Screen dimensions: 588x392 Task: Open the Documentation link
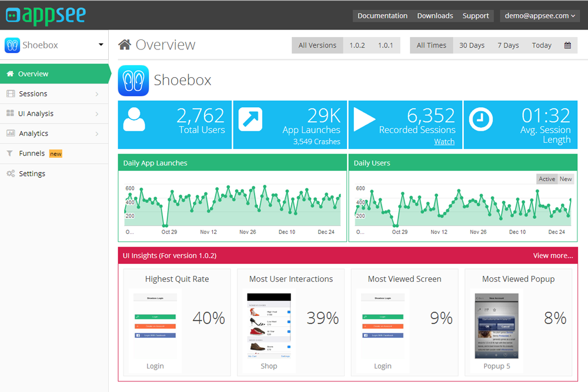[382, 16]
